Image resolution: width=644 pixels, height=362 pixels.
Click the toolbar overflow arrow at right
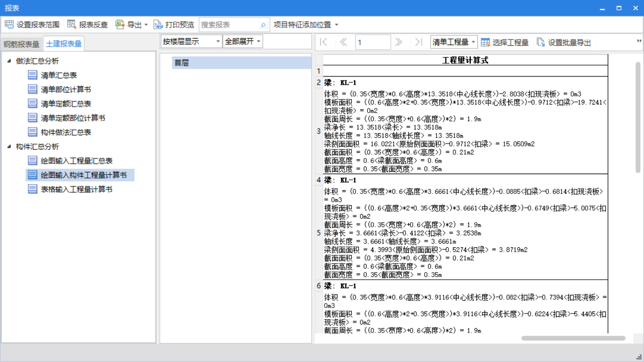pyautogui.click(x=639, y=41)
